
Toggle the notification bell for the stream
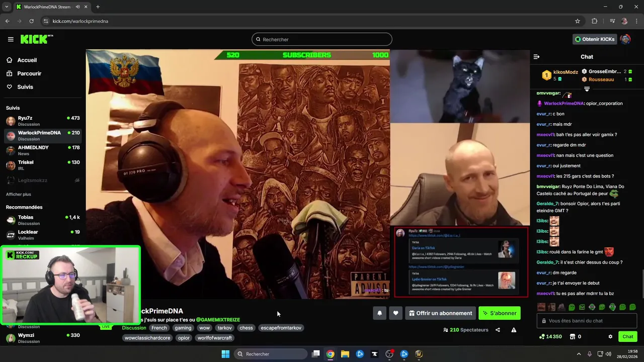point(380,313)
